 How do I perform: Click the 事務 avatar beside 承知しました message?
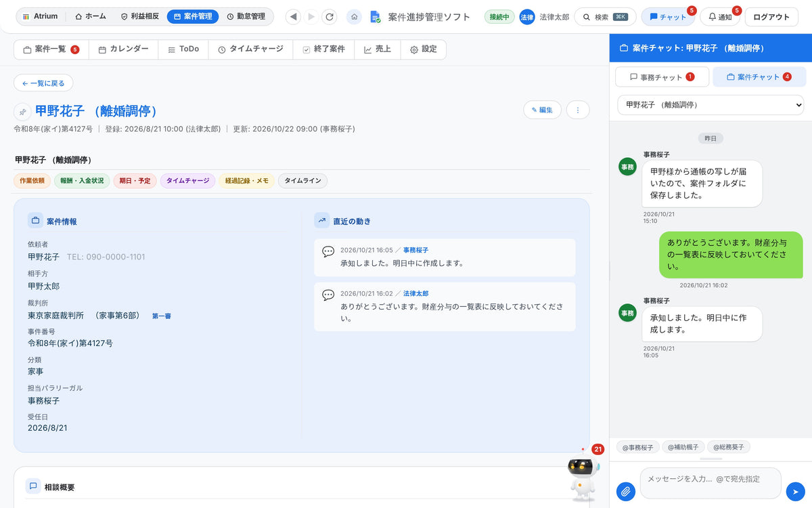(628, 313)
